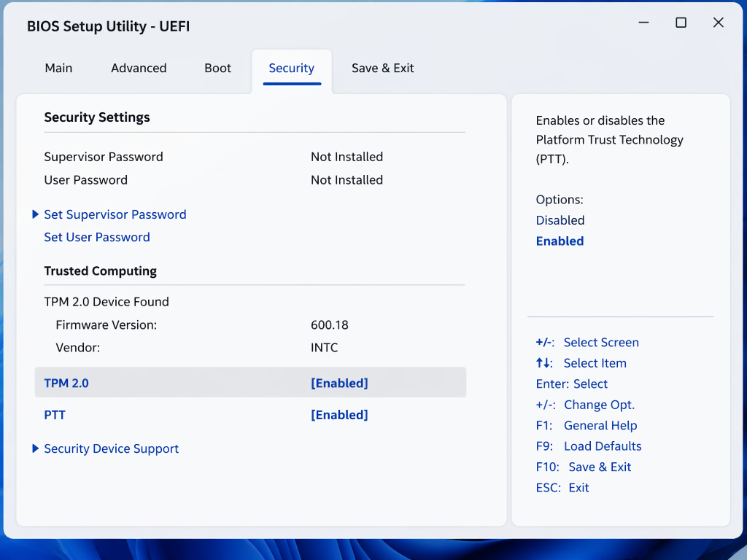The width and height of the screenshot is (747, 560).
Task: Choose the Enabled option in help panel
Action: point(560,241)
